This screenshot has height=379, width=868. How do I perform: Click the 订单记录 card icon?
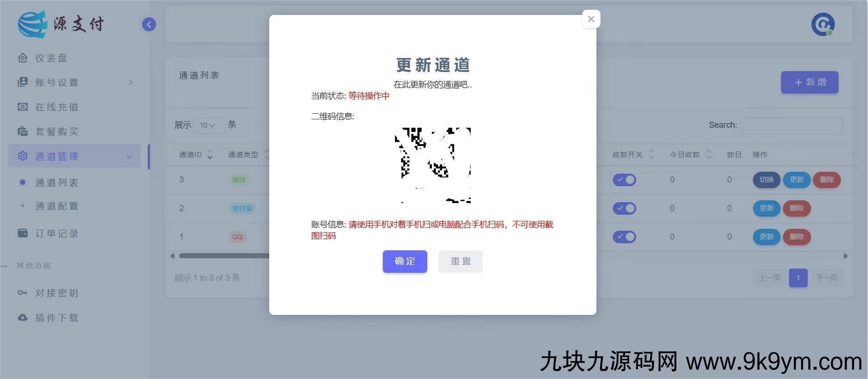click(22, 233)
